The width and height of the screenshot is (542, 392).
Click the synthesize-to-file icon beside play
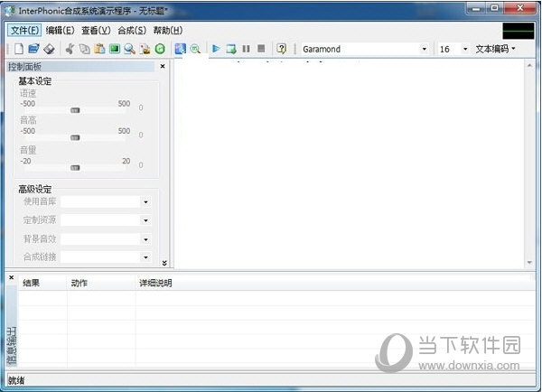231,49
